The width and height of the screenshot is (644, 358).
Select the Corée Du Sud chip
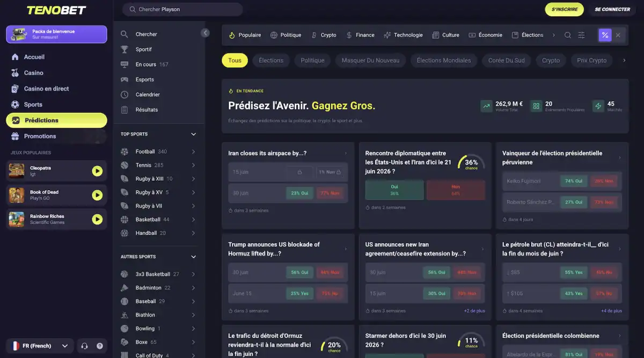tap(507, 61)
